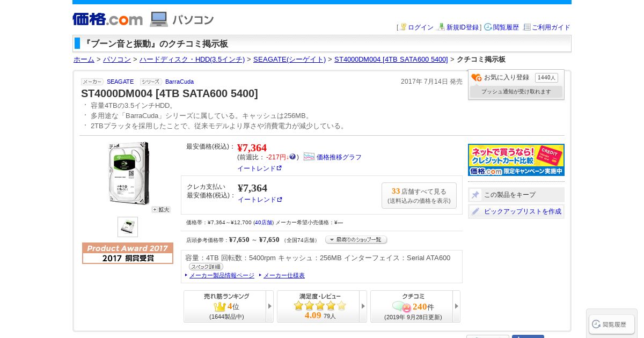Go to パソコン breadcrumb link
Image resolution: width=644 pixels, height=338 pixels.
pos(117,60)
